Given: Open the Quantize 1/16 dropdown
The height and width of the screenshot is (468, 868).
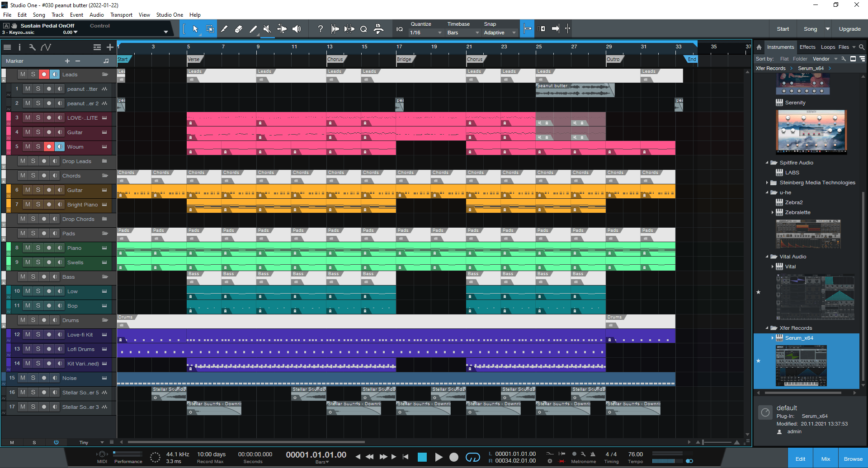Looking at the screenshot, I should (x=426, y=33).
